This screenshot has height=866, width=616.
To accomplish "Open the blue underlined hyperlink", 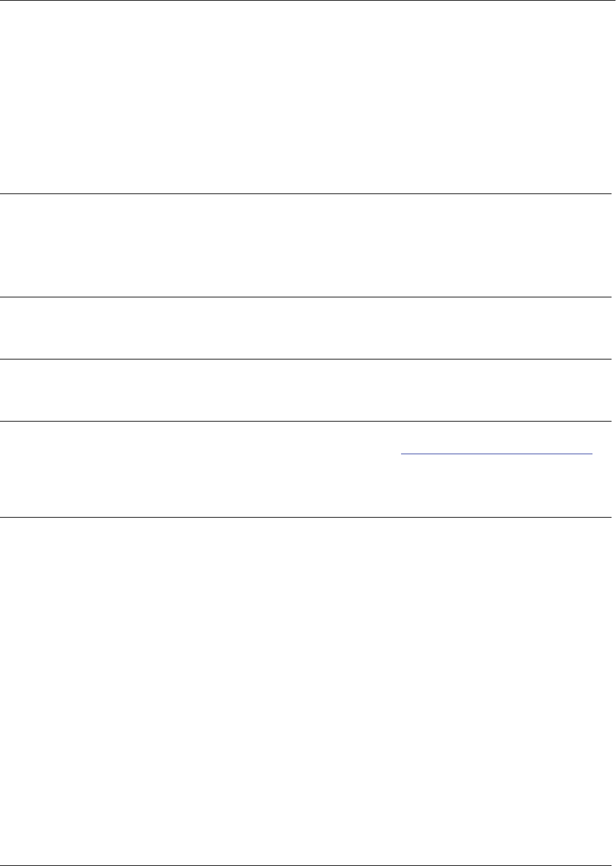I will pyautogui.click(x=496, y=453).
